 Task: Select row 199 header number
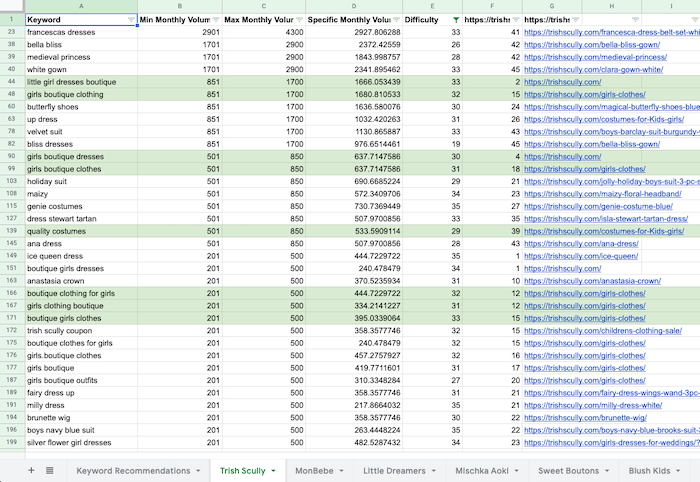(12, 442)
